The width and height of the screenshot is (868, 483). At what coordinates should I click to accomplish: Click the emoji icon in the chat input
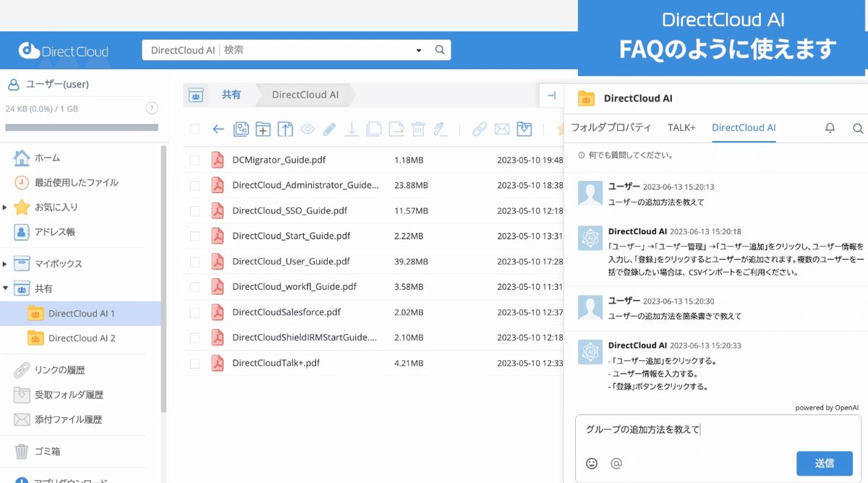tap(592, 463)
